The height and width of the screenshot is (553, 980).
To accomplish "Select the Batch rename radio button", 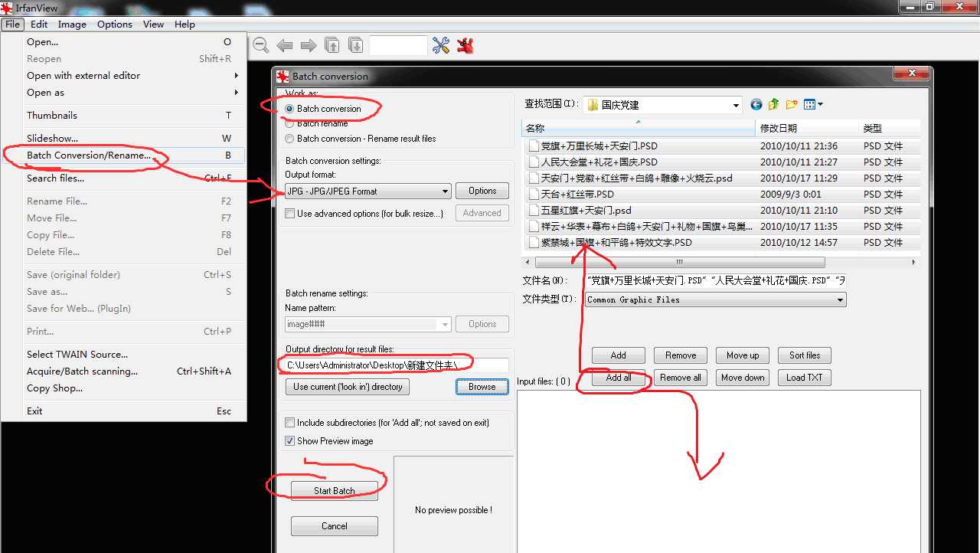I will point(289,123).
